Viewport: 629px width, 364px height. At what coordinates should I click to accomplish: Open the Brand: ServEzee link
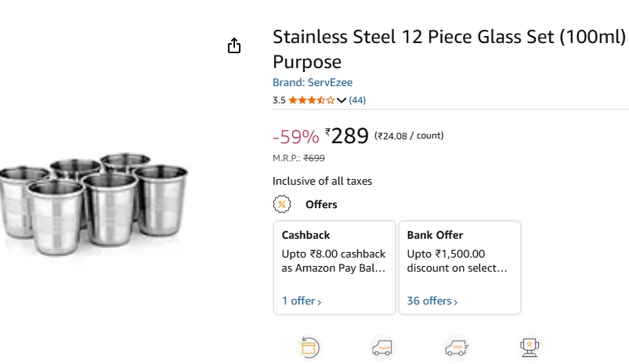[x=313, y=82]
